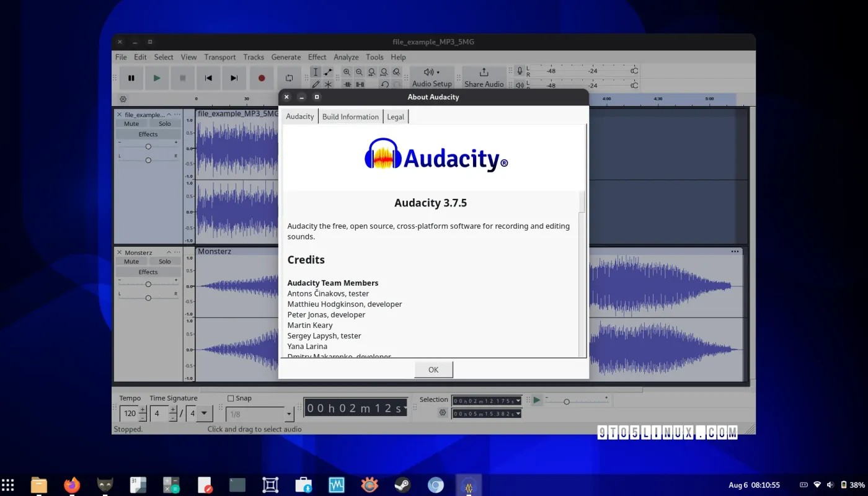This screenshot has height=496, width=868.
Task: Select the Envelope tool
Action: pyautogui.click(x=327, y=71)
